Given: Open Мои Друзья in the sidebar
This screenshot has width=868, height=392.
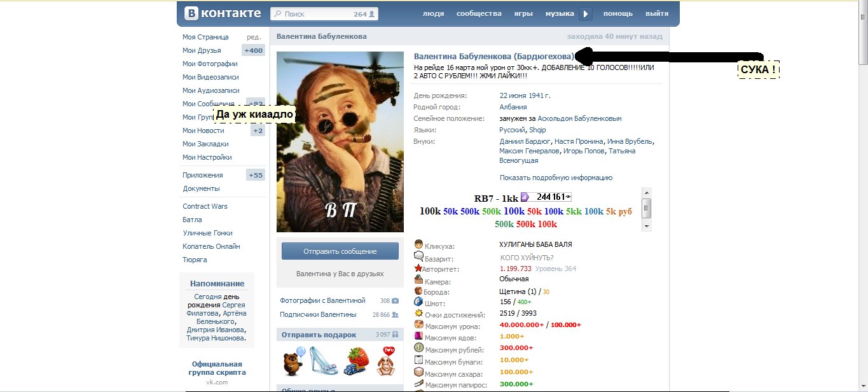Looking at the screenshot, I should 202,50.
